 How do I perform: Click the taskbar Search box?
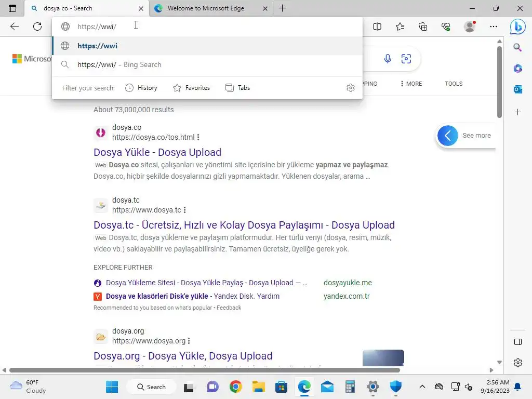(151, 387)
